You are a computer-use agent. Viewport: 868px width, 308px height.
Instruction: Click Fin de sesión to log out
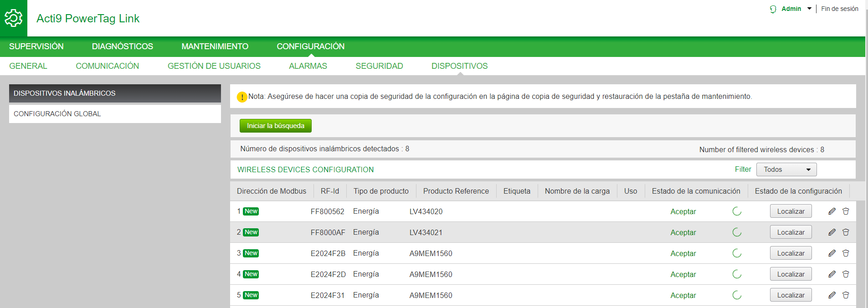pyautogui.click(x=839, y=9)
